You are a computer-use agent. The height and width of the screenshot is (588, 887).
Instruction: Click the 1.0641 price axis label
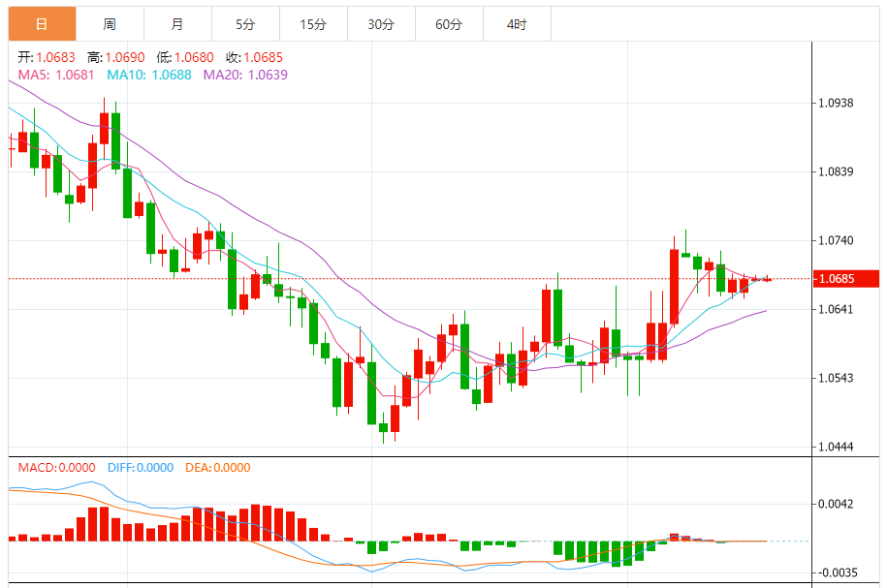pyautogui.click(x=836, y=309)
